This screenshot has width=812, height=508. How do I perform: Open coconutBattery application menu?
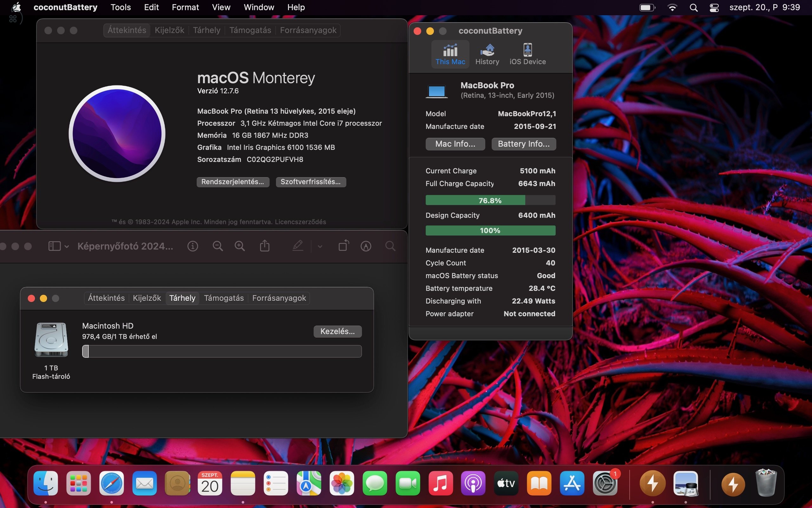(65, 7)
